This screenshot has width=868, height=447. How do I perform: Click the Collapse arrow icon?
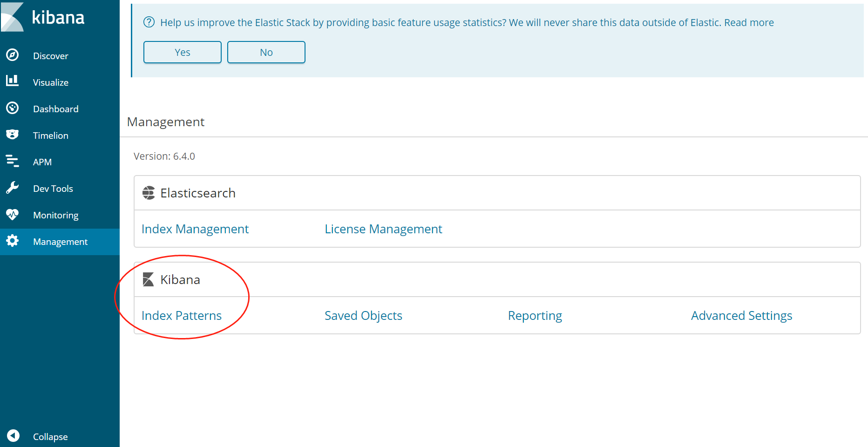point(14,435)
